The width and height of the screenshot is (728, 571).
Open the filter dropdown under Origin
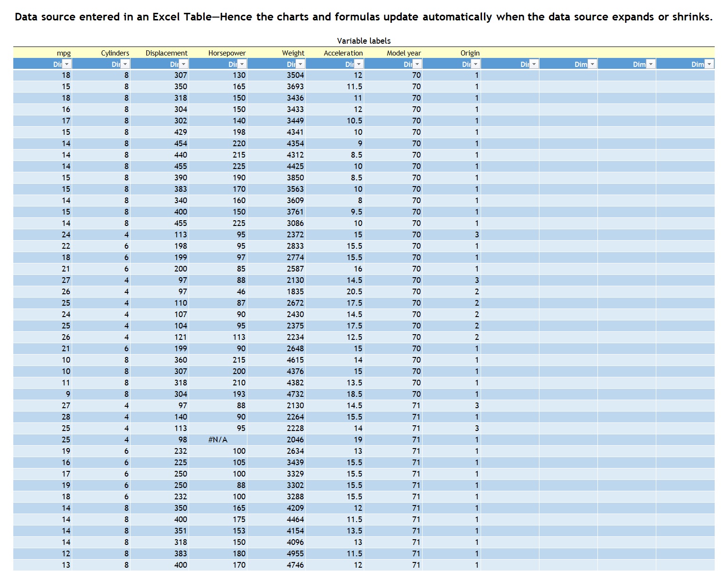475,64
